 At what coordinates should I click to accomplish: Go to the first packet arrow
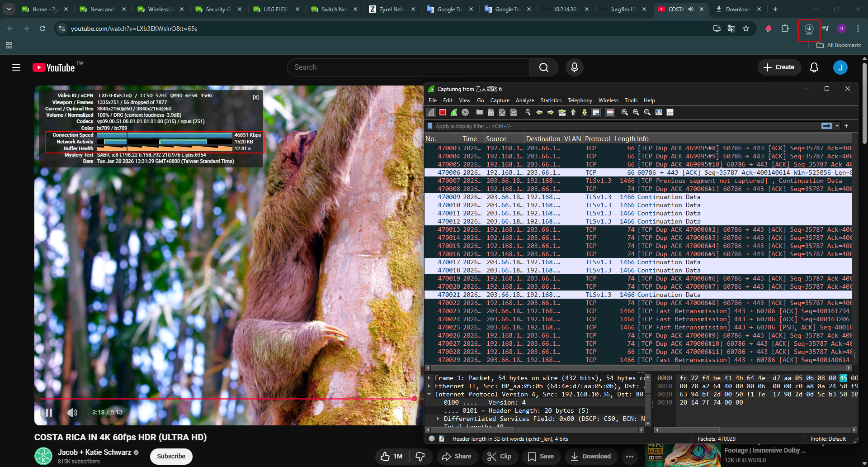(573, 112)
